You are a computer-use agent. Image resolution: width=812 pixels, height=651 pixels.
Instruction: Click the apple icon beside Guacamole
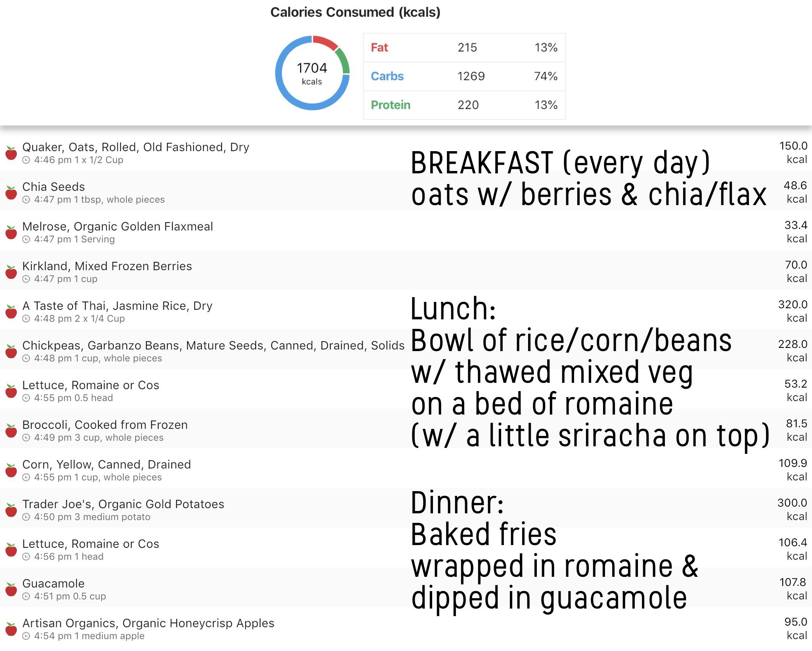click(x=11, y=589)
